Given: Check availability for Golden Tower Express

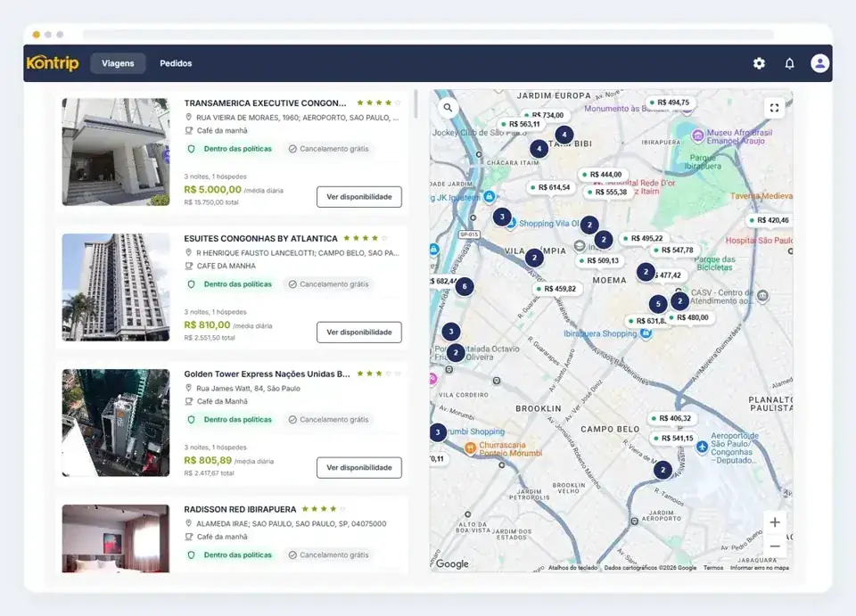Looking at the screenshot, I should [359, 468].
